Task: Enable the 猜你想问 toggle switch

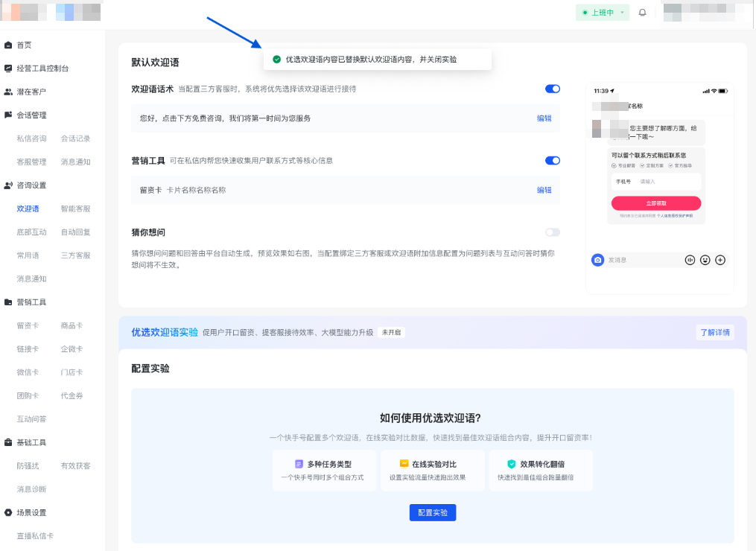Action: (x=551, y=232)
